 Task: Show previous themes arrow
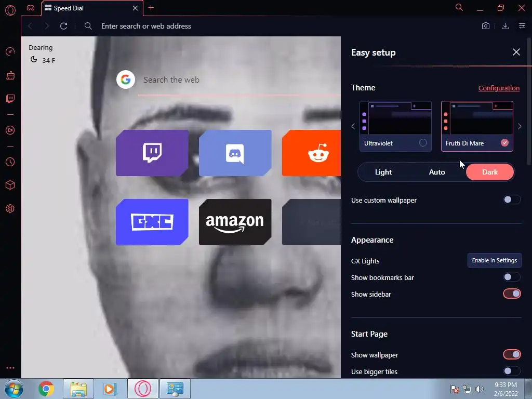tap(353, 126)
